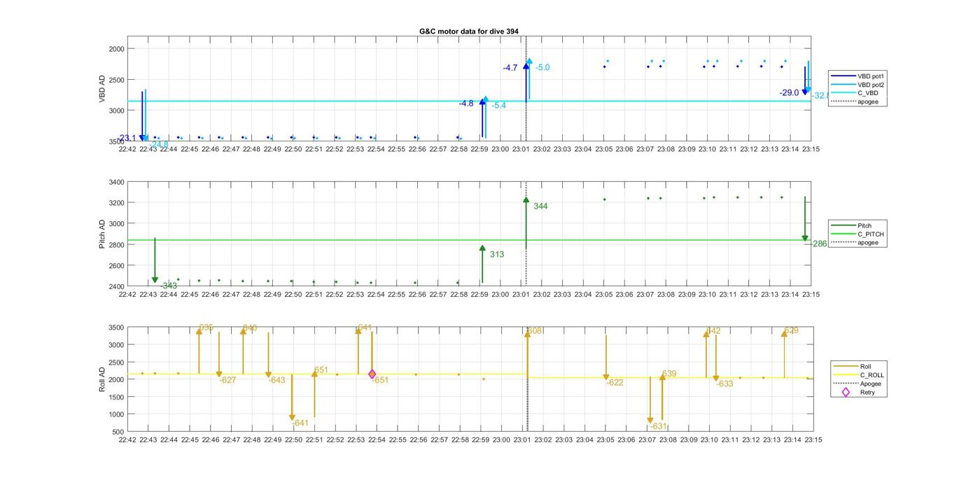Image resolution: width=980 pixels, height=485 pixels.
Task: Click the -633 annotation on Roll plot
Action: click(x=724, y=384)
